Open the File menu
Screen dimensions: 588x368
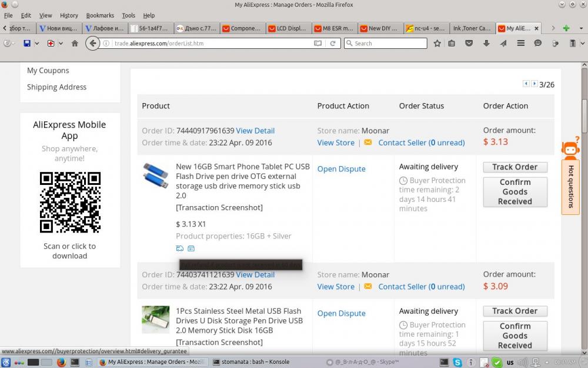point(8,15)
